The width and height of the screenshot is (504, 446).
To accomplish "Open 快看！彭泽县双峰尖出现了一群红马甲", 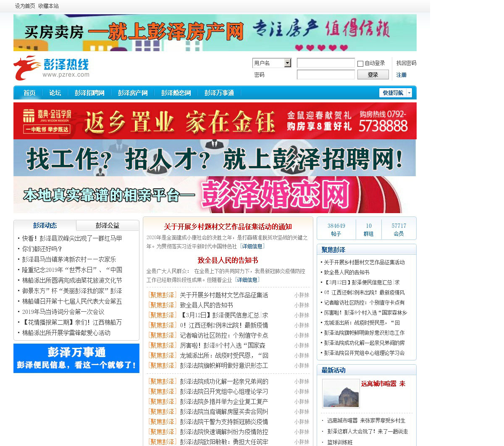I will (72, 238).
